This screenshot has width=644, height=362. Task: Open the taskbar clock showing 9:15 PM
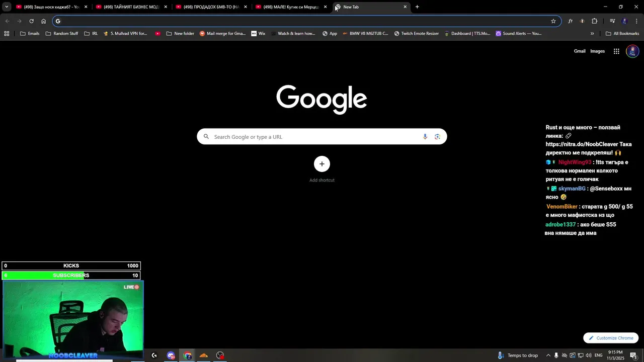click(x=615, y=355)
